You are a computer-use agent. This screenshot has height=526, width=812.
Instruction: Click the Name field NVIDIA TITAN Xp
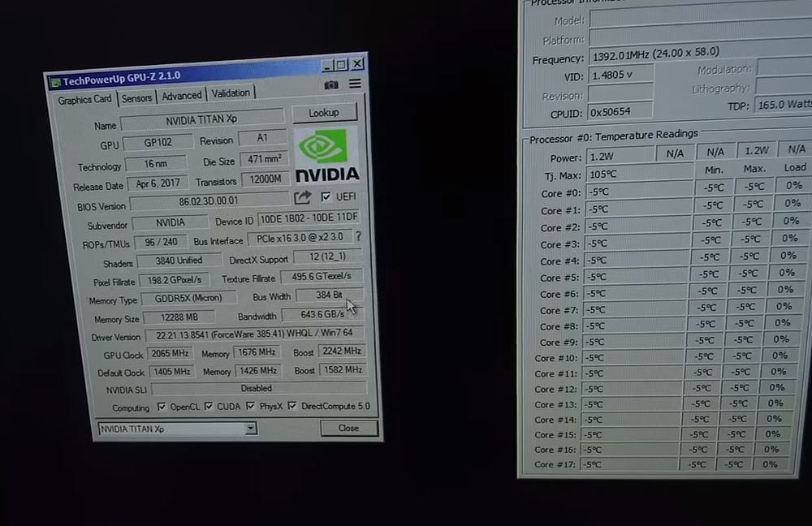coord(202,120)
